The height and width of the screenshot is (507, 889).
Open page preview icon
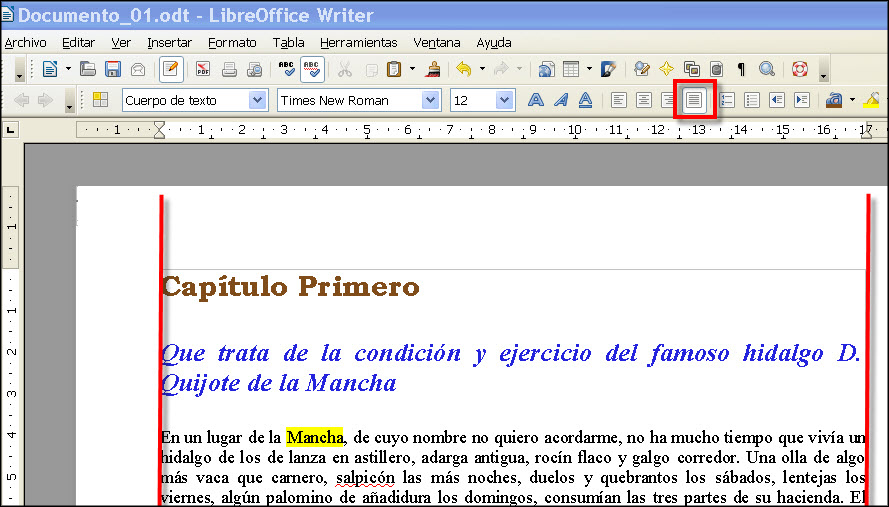pos(255,69)
